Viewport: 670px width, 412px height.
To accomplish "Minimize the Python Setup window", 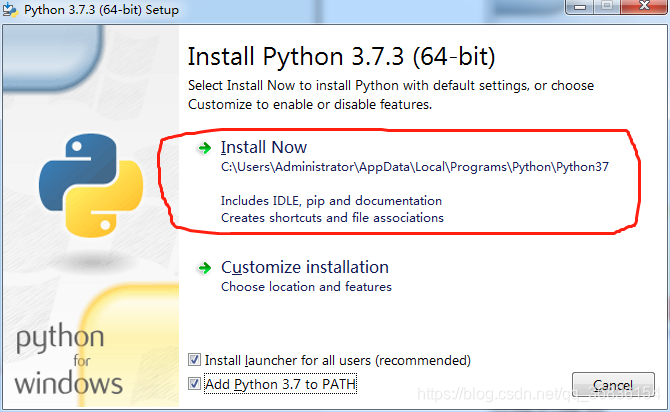I will click(580, 7).
